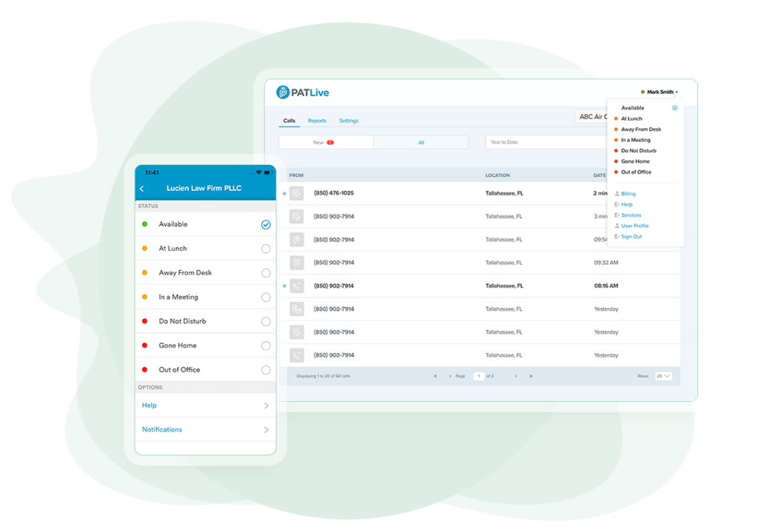The width and height of the screenshot is (758, 532).
Task: Show New calls filter tab
Action: (326, 142)
